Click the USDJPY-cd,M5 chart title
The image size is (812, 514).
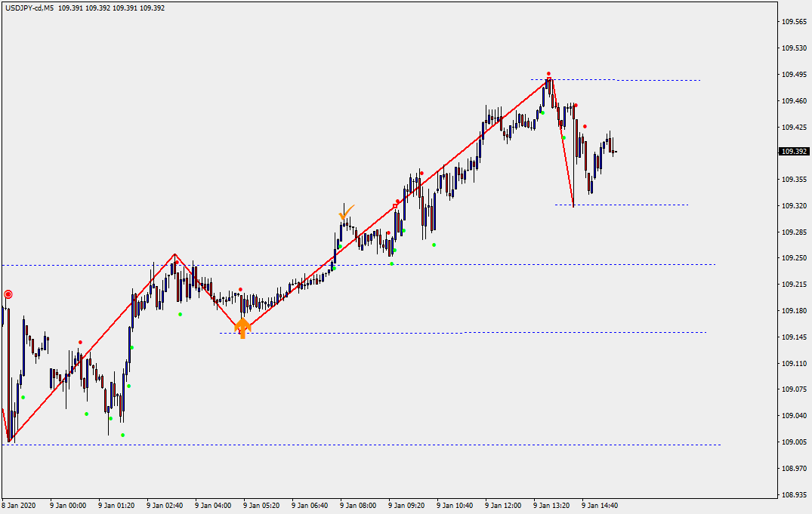tap(29, 8)
